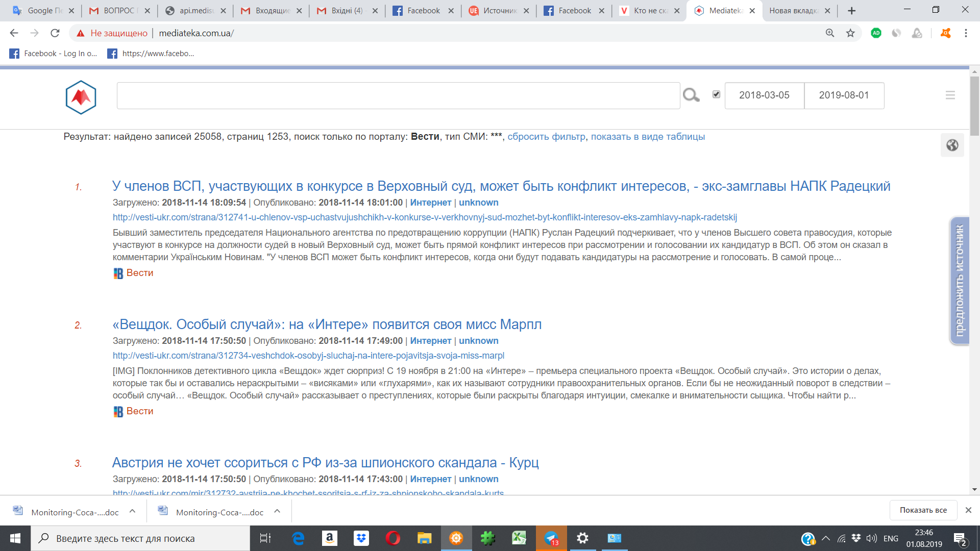
Task: Click the Mediateka logo icon
Action: (x=81, y=97)
